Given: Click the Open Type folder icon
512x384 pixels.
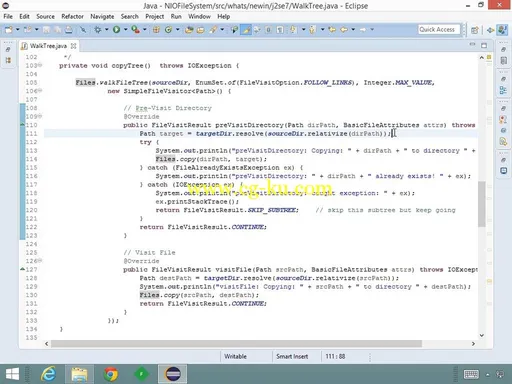Looking at the screenshot, I should (189, 30).
